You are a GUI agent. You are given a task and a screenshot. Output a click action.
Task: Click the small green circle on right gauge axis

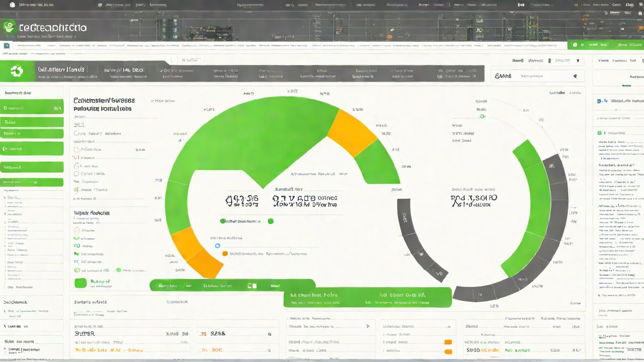coord(482,117)
